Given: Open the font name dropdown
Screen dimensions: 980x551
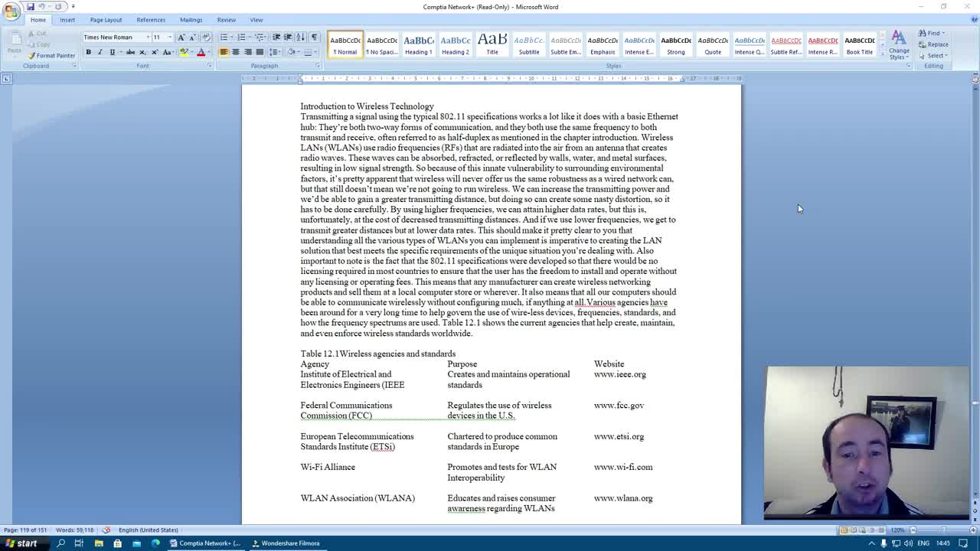Looking at the screenshot, I should 148,37.
